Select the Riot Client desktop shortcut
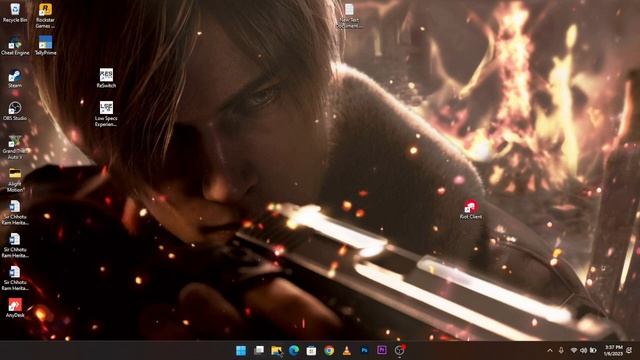The width and height of the screenshot is (640, 360). pos(471,209)
